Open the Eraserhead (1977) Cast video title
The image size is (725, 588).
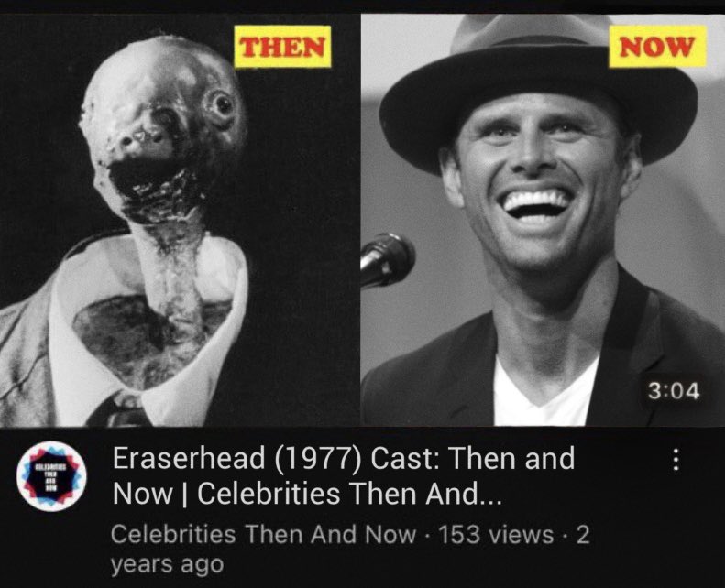tap(344, 458)
